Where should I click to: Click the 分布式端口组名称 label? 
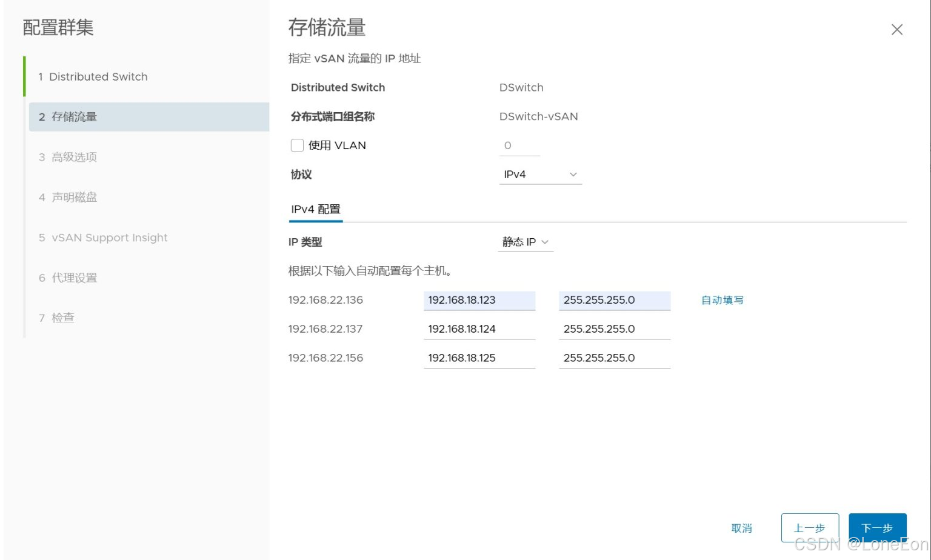[333, 116]
